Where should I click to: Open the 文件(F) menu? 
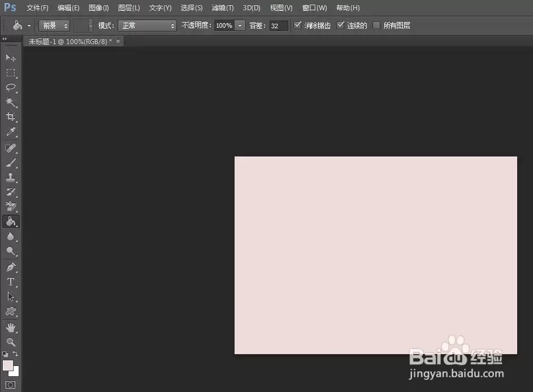coord(37,8)
